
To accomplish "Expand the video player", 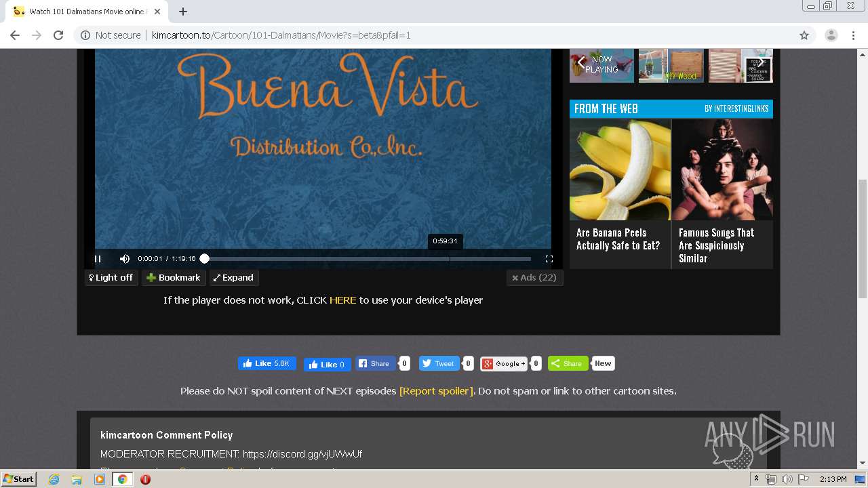I will tap(234, 278).
